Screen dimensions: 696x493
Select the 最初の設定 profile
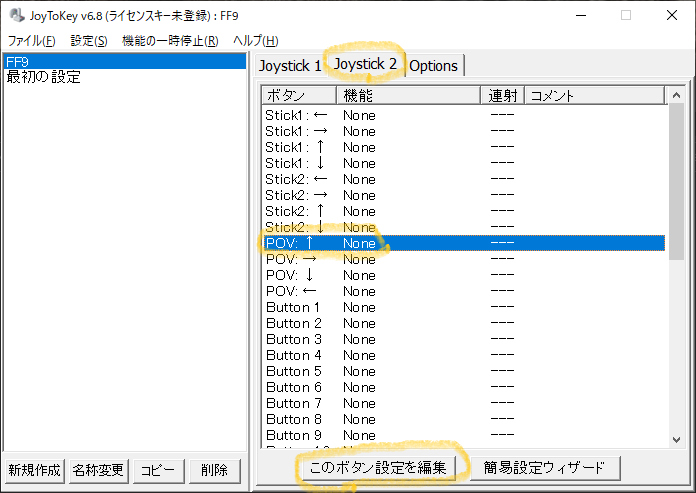[x=125, y=77]
